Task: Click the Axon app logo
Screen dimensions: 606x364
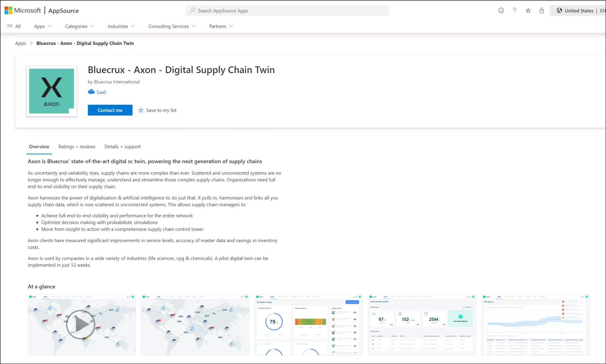Action: coord(51,91)
